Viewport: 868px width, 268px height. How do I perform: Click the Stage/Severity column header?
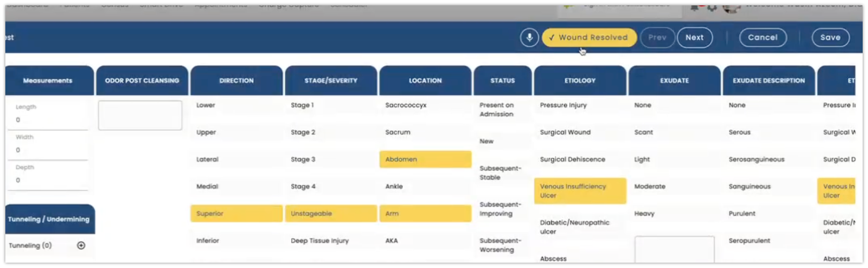click(331, 80)
